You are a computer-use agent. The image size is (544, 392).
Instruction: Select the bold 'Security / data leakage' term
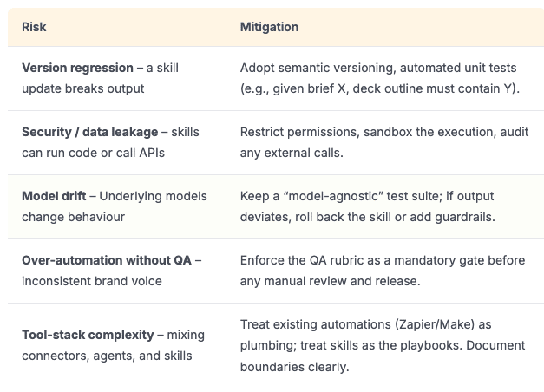[88, 132]
